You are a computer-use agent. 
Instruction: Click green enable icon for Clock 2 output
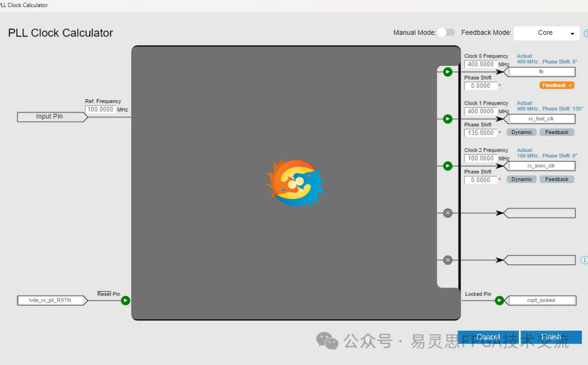(x=448, y=166)
